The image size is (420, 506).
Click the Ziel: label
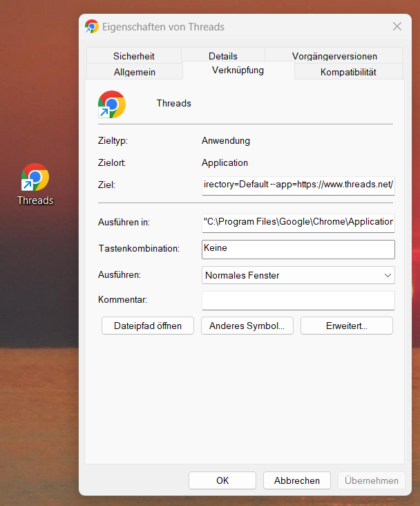(x=106, y=185)
